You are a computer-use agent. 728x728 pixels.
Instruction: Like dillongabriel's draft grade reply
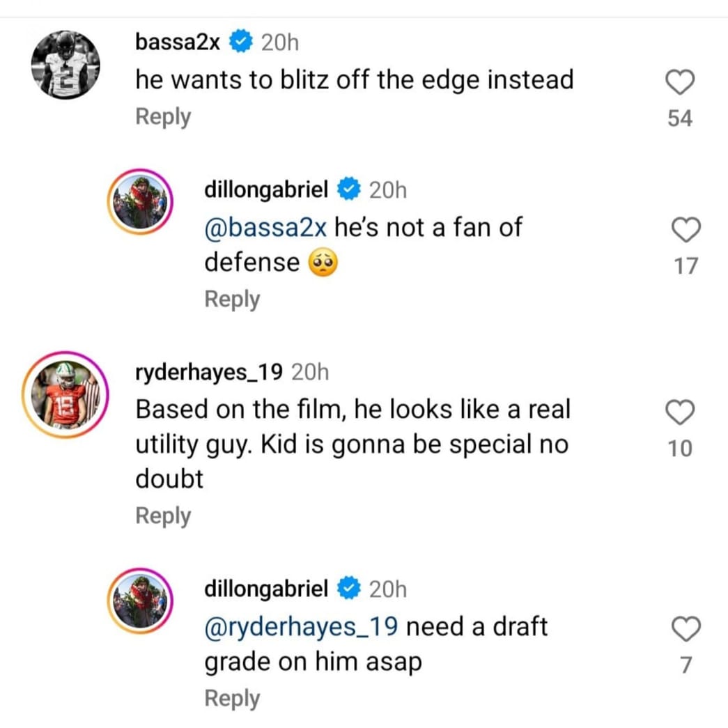[686, 631]
